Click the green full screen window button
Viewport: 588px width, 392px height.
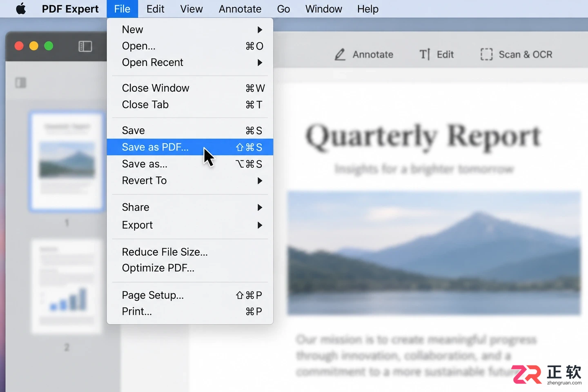(49, 46)
